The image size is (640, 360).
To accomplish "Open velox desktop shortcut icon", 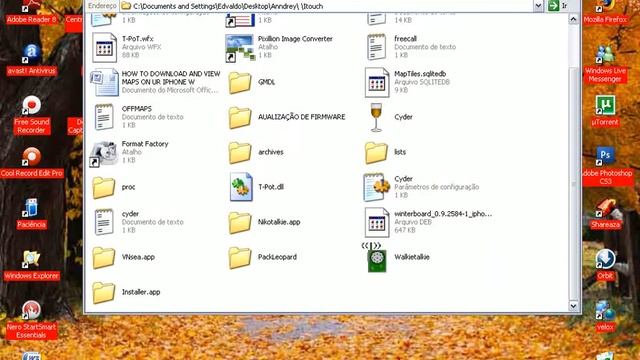I will (605, 311).
